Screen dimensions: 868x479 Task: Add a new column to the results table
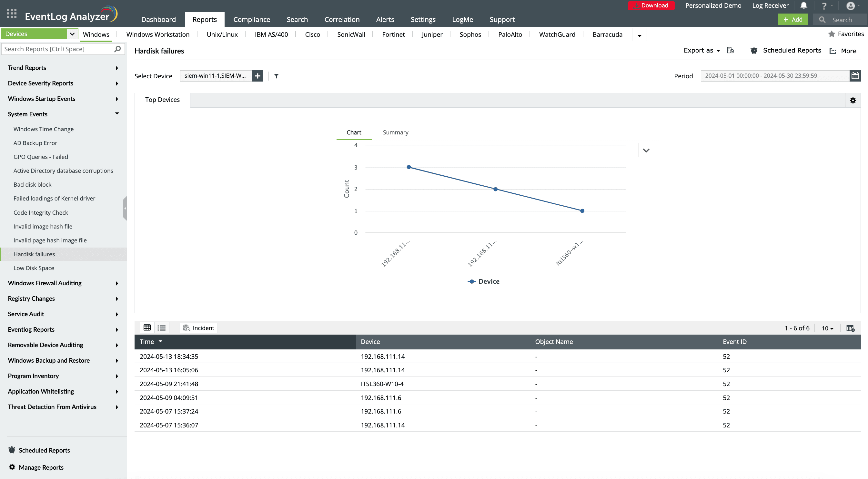(x=851, y=328)
